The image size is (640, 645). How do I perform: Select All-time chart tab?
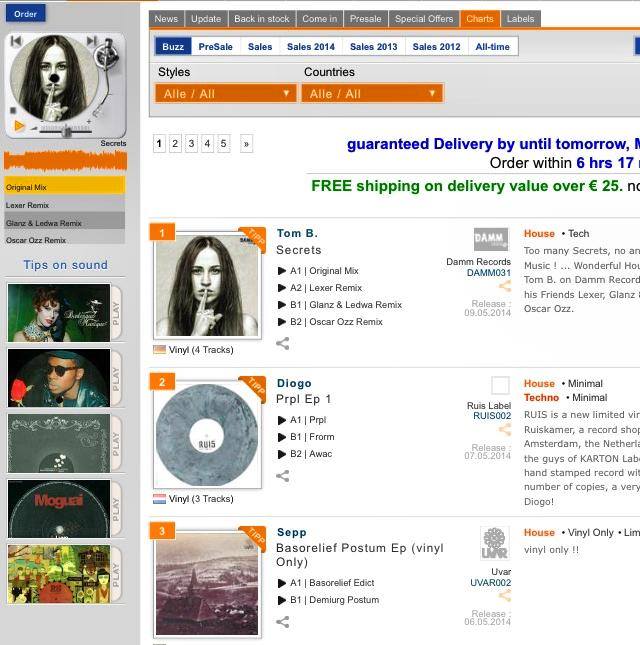click(x=492, y=46)
